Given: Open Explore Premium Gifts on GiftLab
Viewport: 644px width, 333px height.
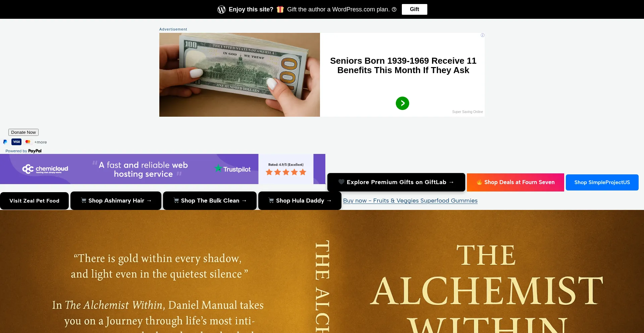Looking at the screenshot, I should 396,182.
